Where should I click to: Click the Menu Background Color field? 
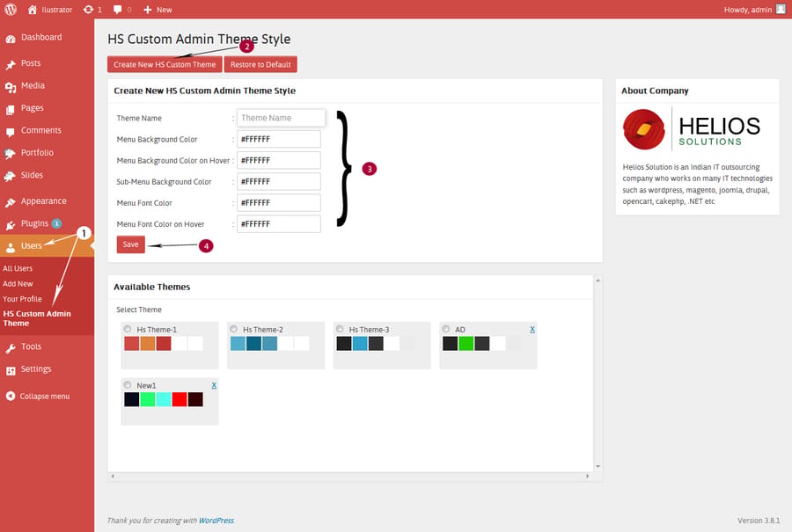point(279,139)
